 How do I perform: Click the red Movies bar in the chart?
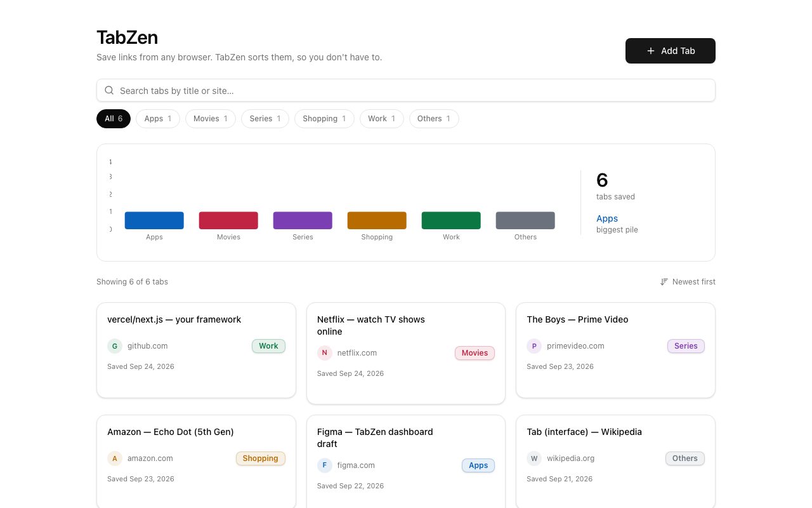(228, 220)
